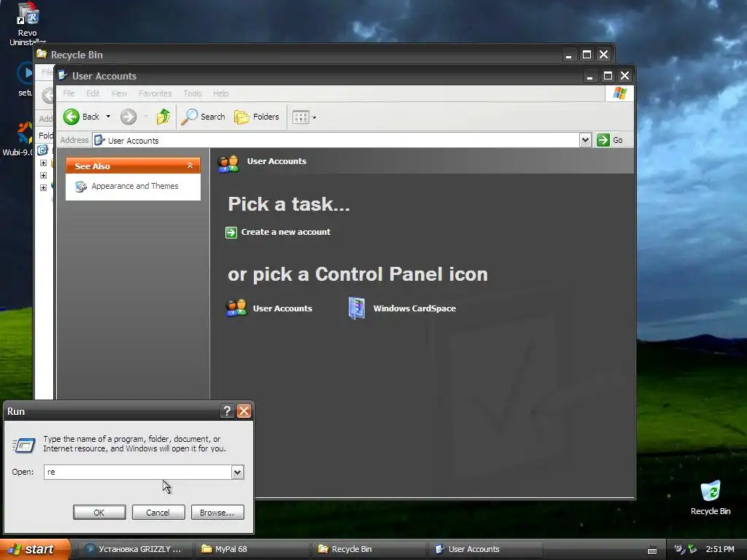Click the Run program icon in dialog

click(x=23, y=445)
